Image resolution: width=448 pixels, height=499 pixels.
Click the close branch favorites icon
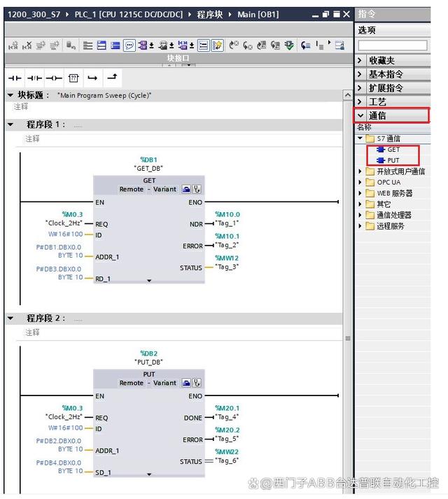click(x=113, y=77)
